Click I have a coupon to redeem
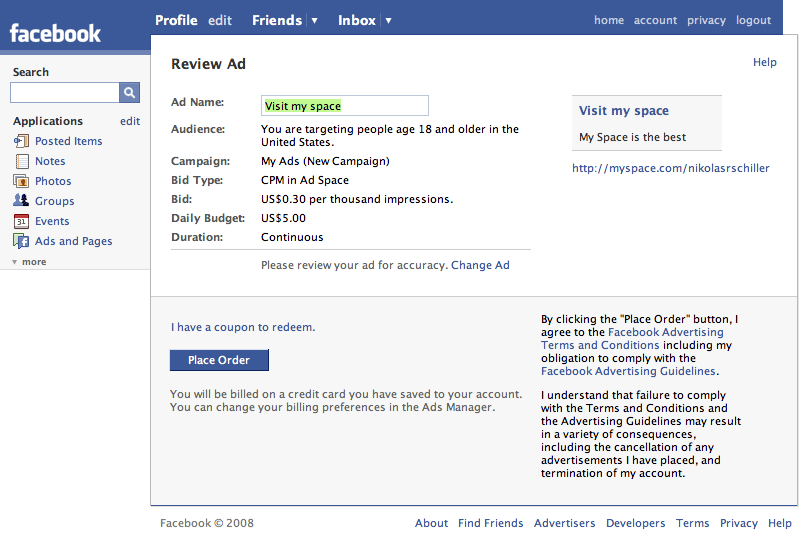The height and width of the screenshot is (539, 800). (243, 327)
